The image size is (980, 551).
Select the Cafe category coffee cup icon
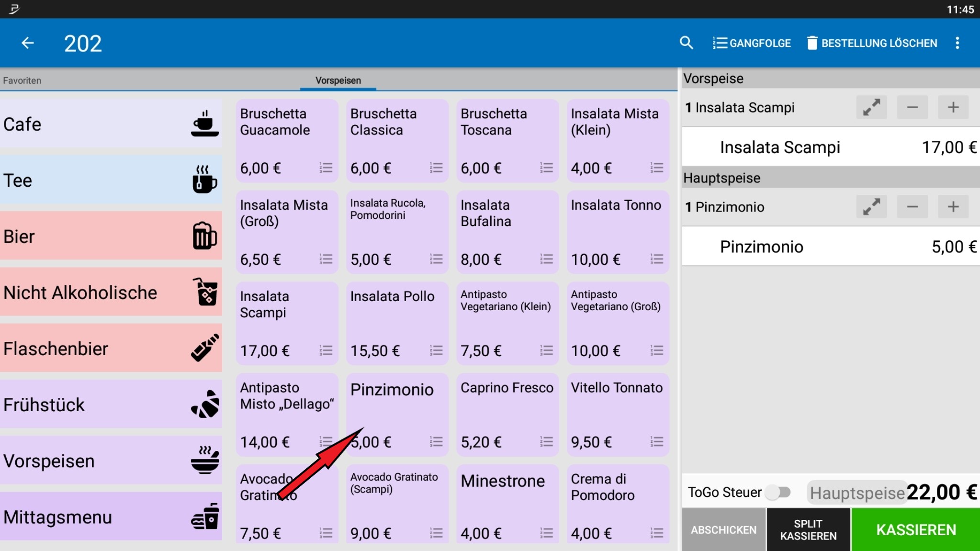coord(204,123)
